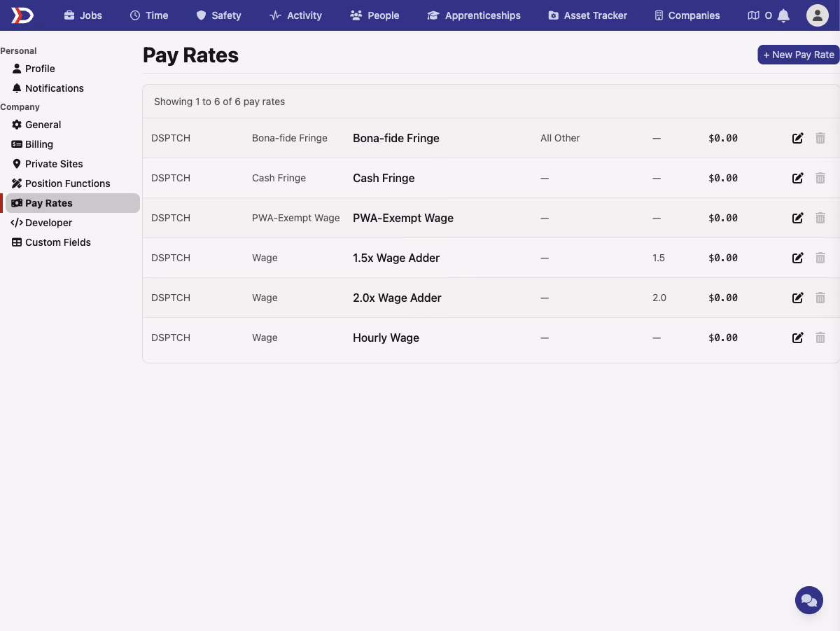Click the 2.0 multiplier value
Viewport: 840px width, 631px height.
659,298
